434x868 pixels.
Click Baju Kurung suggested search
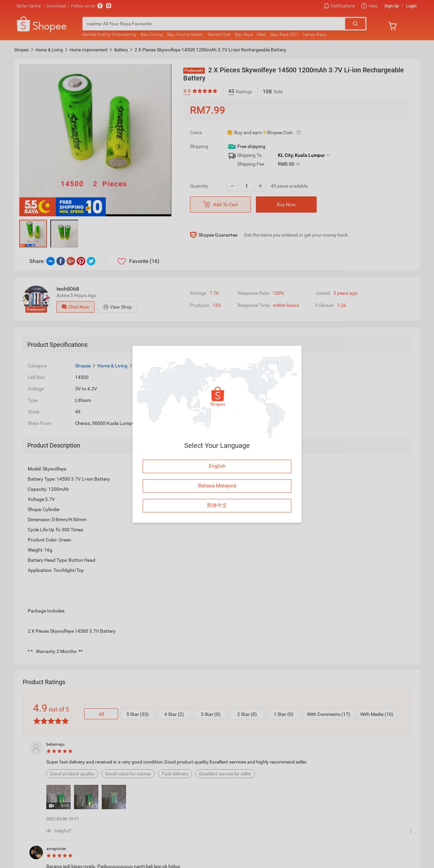152,34
